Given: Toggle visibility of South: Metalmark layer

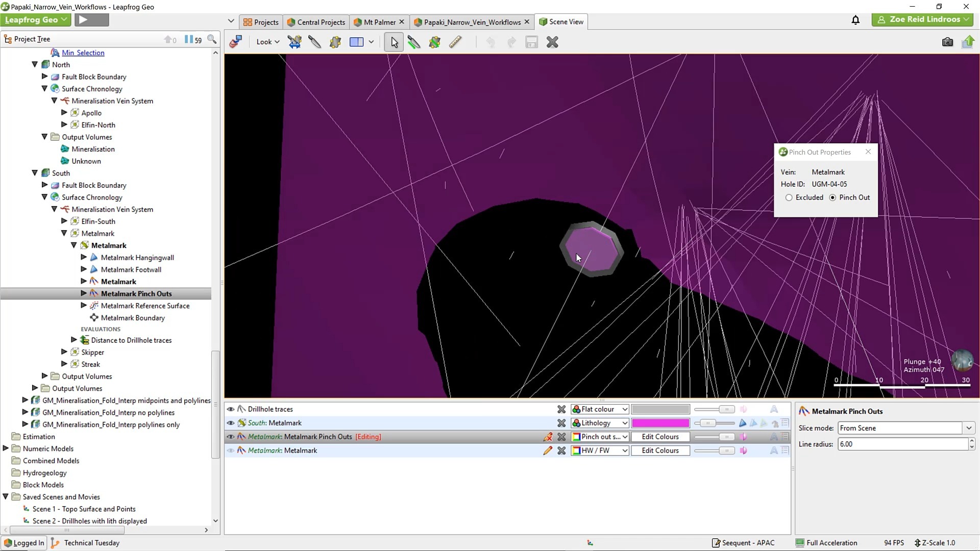Looking at the screenshot, I should coord(231,423).
